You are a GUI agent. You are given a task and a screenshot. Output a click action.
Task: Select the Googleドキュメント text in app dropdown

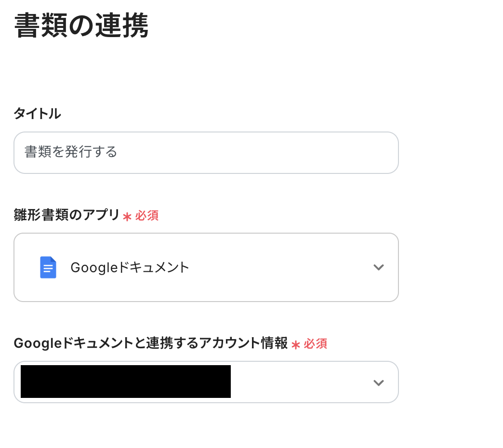tap(130, 267)
